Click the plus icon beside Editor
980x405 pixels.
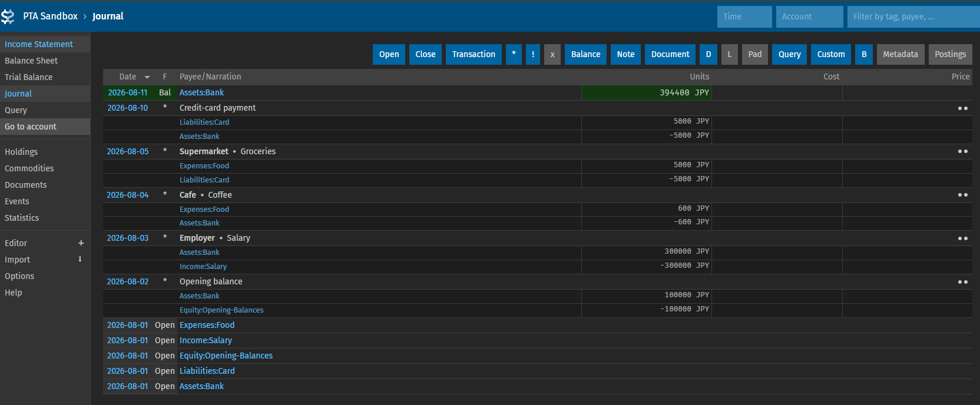pyautogui.click(x=81, y=243)
